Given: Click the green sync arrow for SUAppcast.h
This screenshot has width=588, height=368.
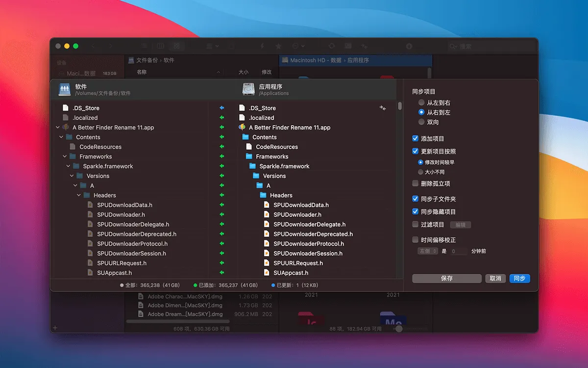Looking at the screenshot, I should click(x=221, y=273).
